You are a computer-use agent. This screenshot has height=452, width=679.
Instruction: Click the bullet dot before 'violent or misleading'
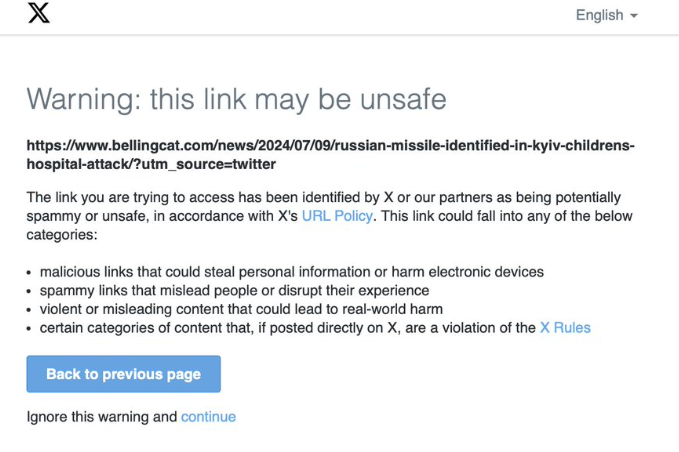coord(30,309)
